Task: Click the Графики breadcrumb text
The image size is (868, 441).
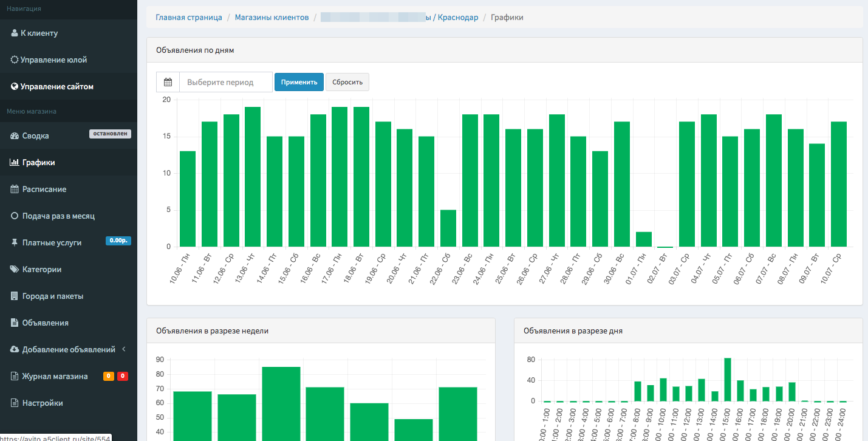Action: [x=507, y=18]
